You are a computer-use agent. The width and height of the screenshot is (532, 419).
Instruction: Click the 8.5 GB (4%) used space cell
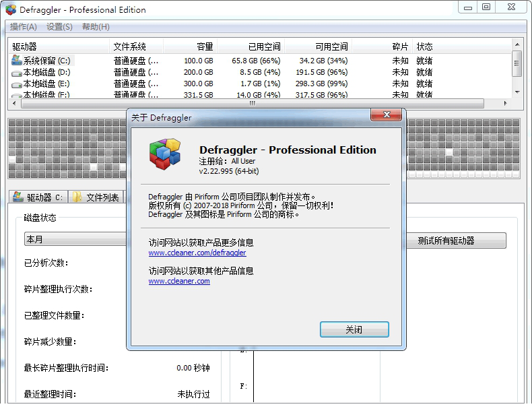[260, 72]
